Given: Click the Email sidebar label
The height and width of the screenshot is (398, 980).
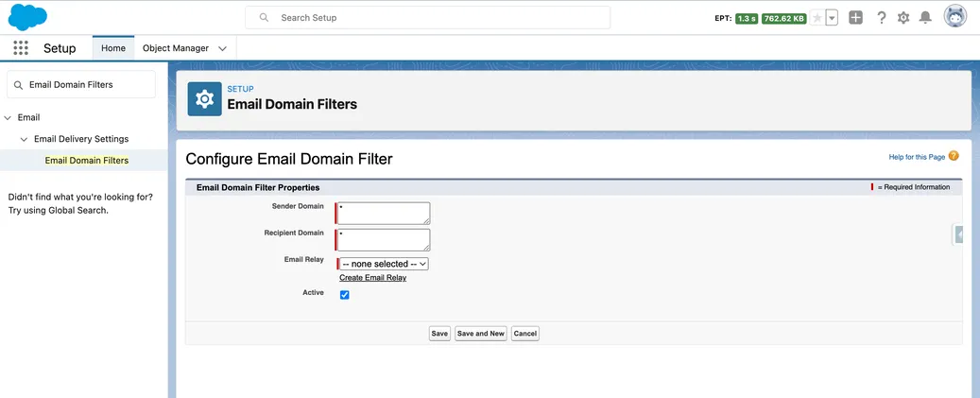Looking at the screenshot, I should click(28, 117).
